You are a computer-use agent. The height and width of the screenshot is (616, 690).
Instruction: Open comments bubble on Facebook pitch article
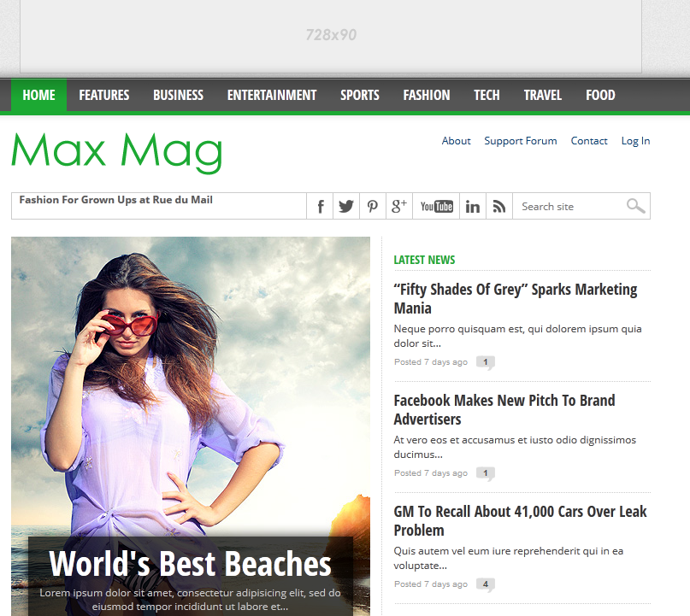[x=486, y=474]
